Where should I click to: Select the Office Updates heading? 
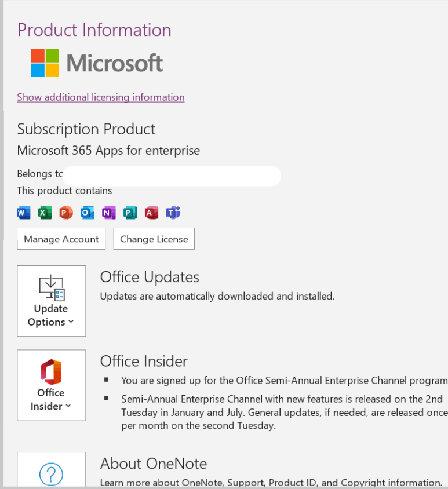point(150,277)
